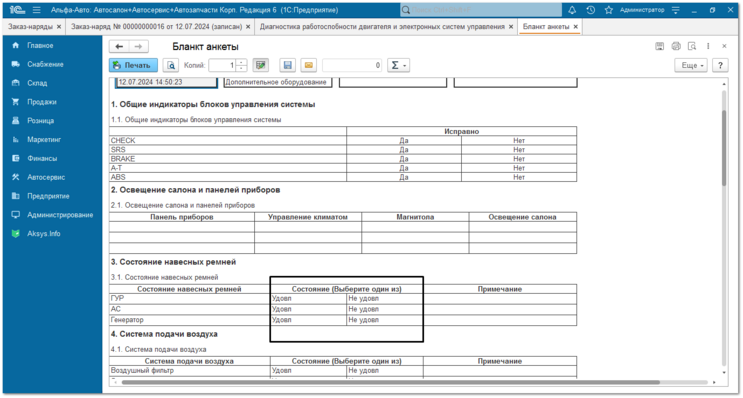Decrease the Копий count with down arrow
The width and height of the screenshot is (743, 398).
pos(242,69)
